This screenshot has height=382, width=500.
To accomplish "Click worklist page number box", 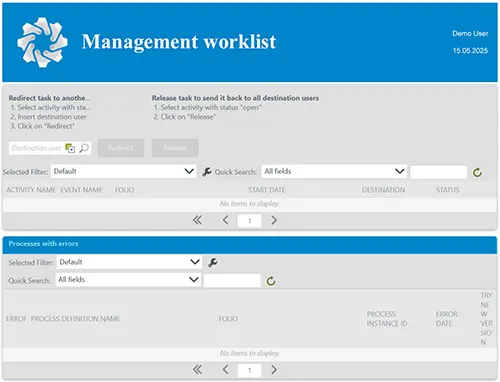I will (x=249, y=221).
